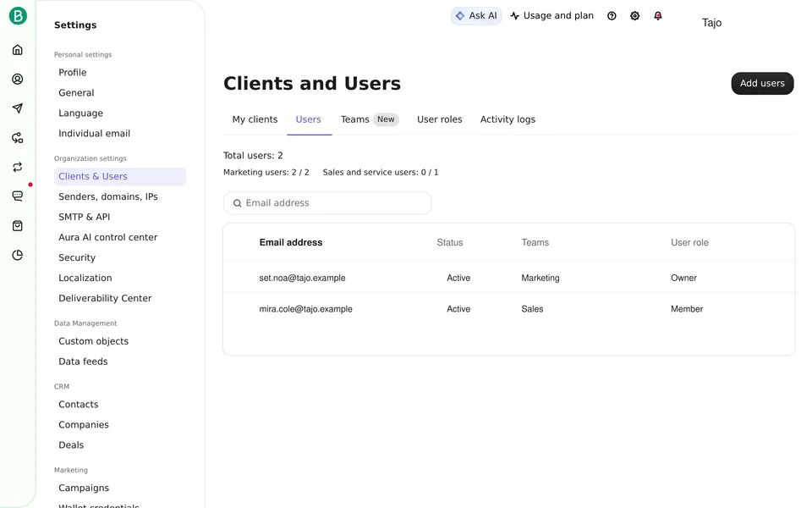
Task: Open Individual email settings
Action: [94, 133]
